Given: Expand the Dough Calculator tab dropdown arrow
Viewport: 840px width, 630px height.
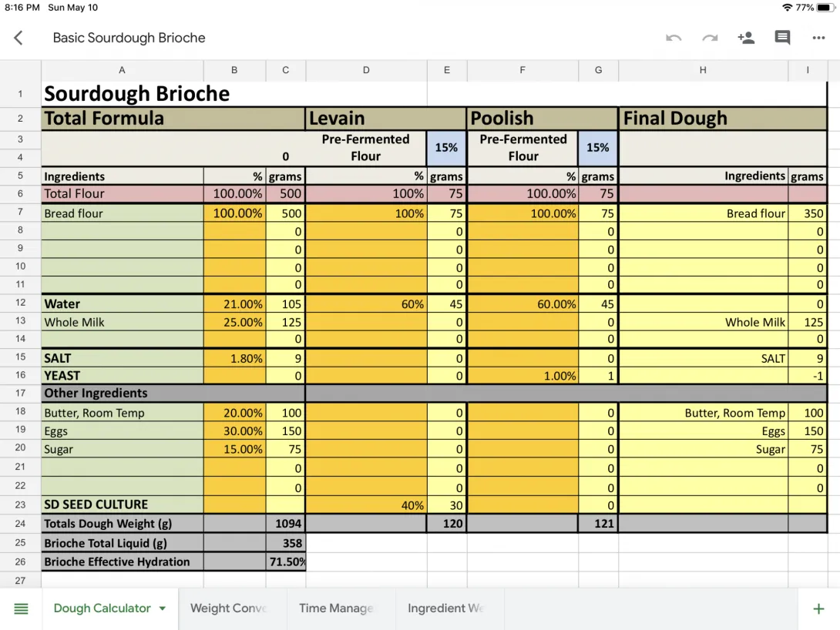Looking at the screenshot, I should click(x=163, y=608).
